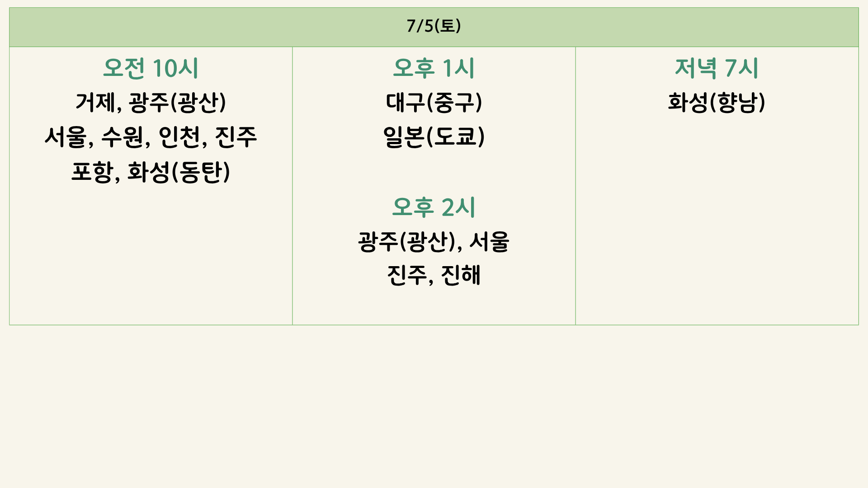The width and height of the screenshot is (868, 488).
Task: Select 서울 under 오후 2시
Action: (x=490, y=242)
